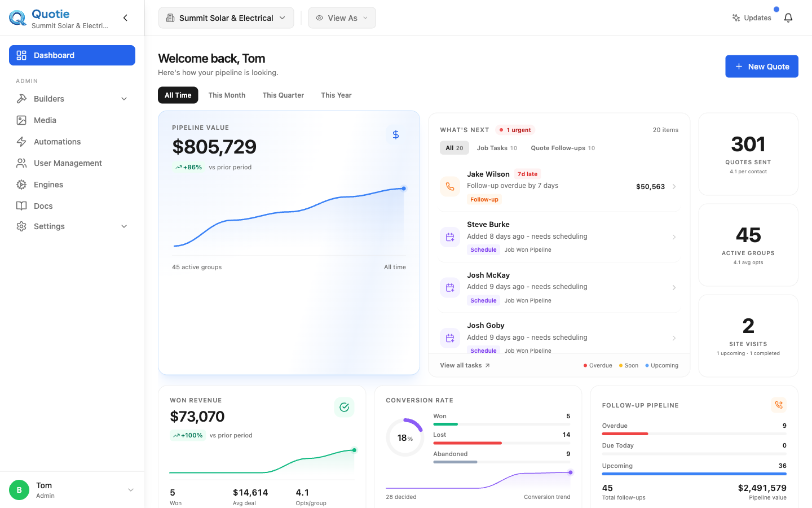Select the All 20 task filter

(x=454, y=148)
